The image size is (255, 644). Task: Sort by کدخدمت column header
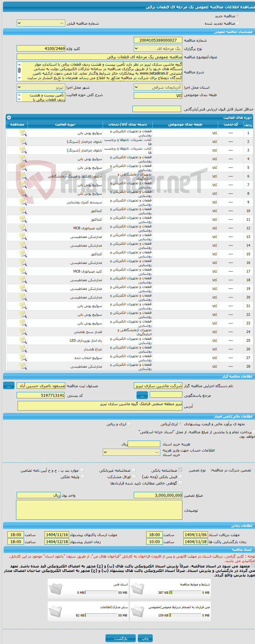(x=231, y=124)
